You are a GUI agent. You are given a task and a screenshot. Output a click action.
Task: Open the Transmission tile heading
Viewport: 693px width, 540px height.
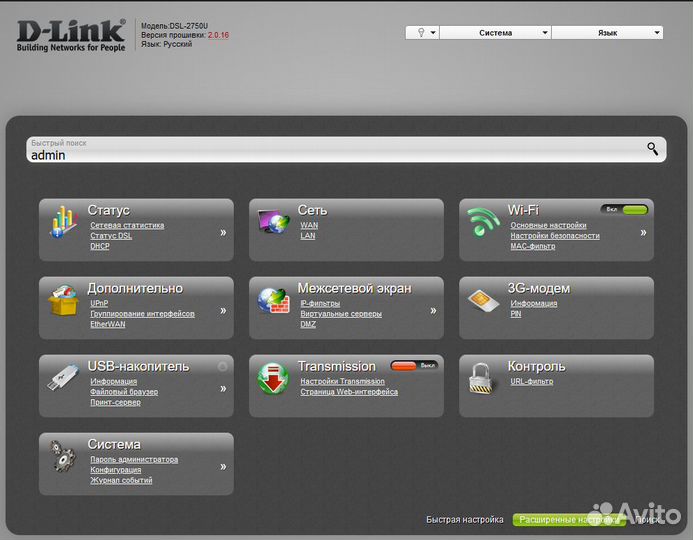tap(337, 366)
